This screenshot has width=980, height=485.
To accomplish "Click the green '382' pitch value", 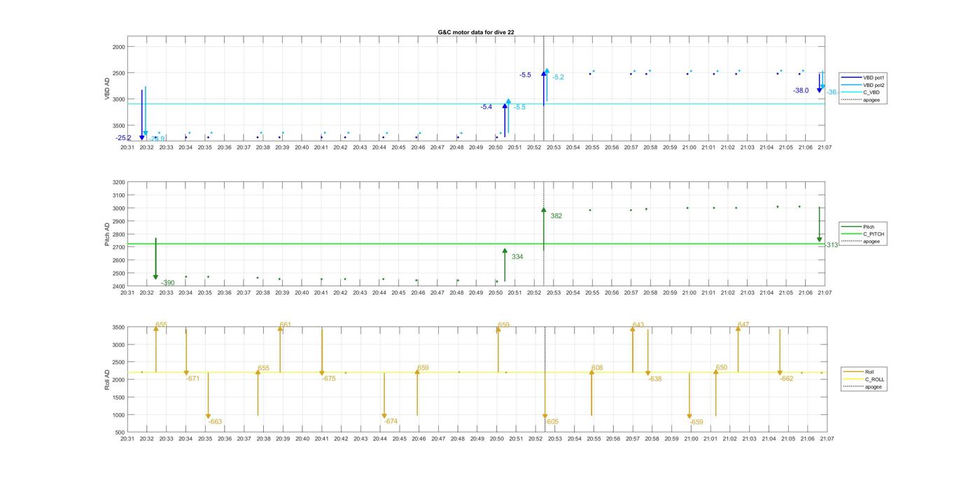I will (x=556, y=216).
